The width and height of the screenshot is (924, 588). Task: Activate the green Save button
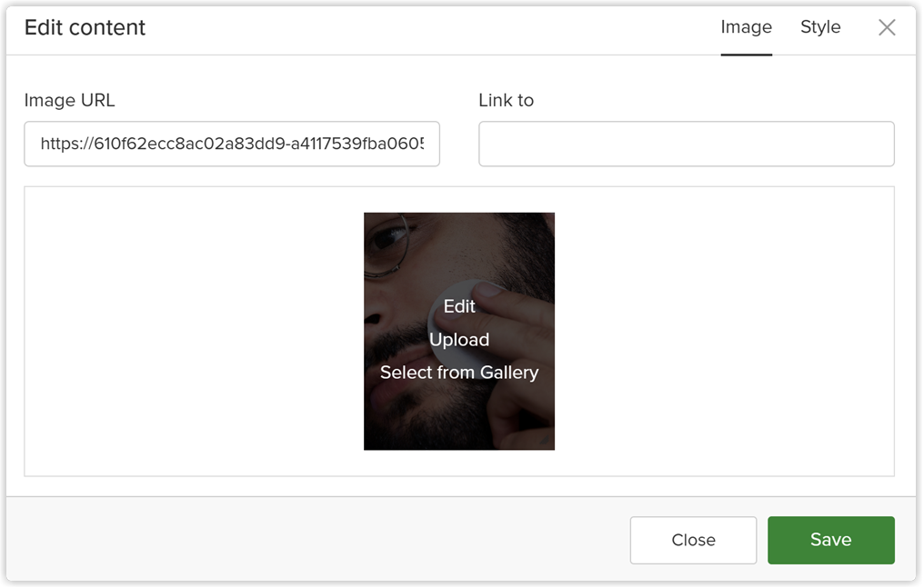pyautogui.click(x=830, y=540)
